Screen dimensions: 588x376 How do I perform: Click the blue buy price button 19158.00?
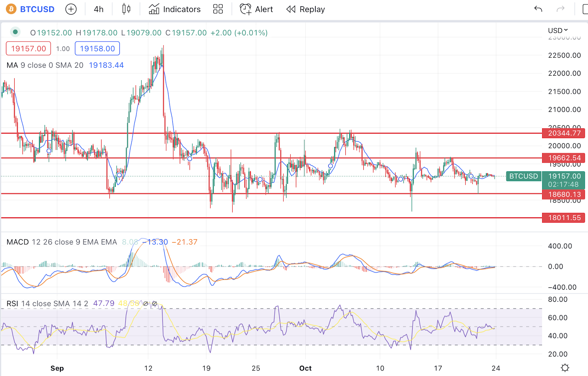(97, 49)
